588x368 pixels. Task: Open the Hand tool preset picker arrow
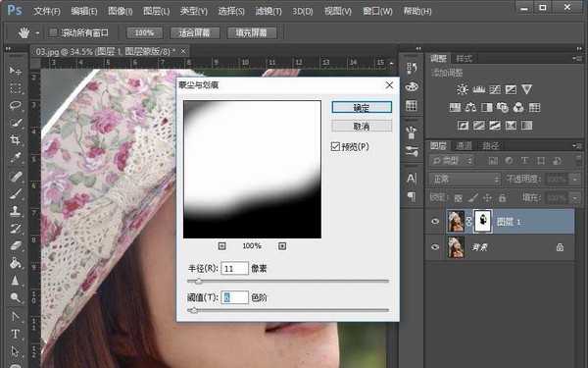coord(37,33)
